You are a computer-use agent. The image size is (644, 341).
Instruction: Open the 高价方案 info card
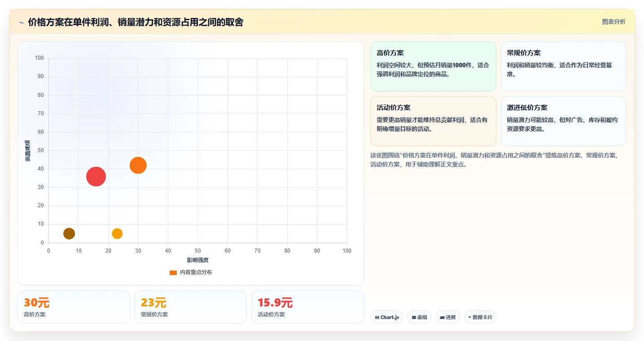(433, 66)
